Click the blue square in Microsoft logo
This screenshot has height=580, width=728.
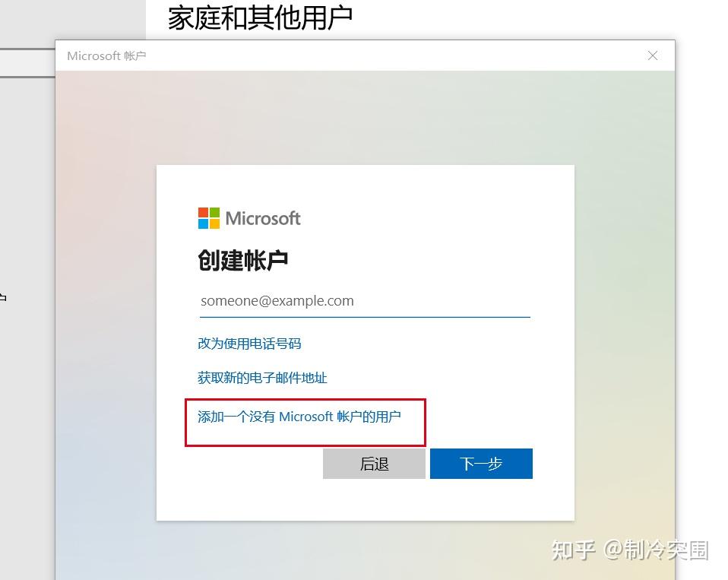coord(203,224)
